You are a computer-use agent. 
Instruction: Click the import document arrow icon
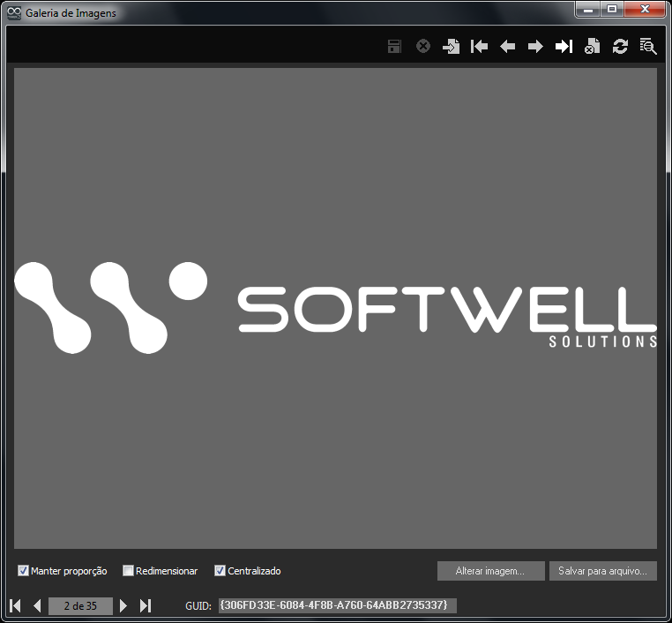click(x=451, y=47)
